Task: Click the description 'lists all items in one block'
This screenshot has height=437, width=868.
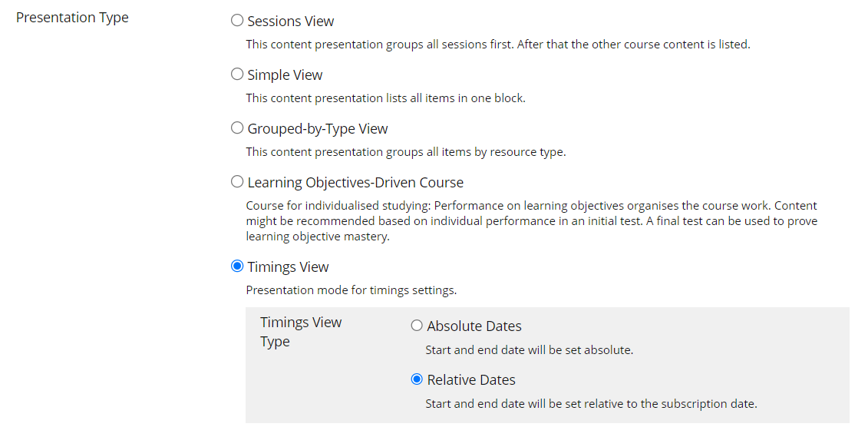Action: coord(385,98)
